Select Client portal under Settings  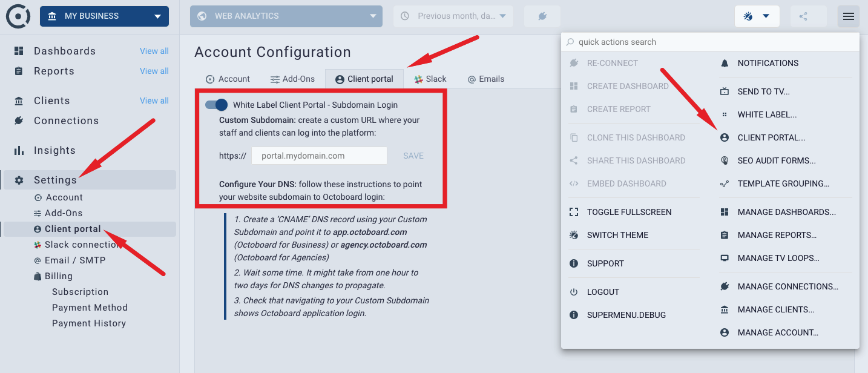(90, 229)
